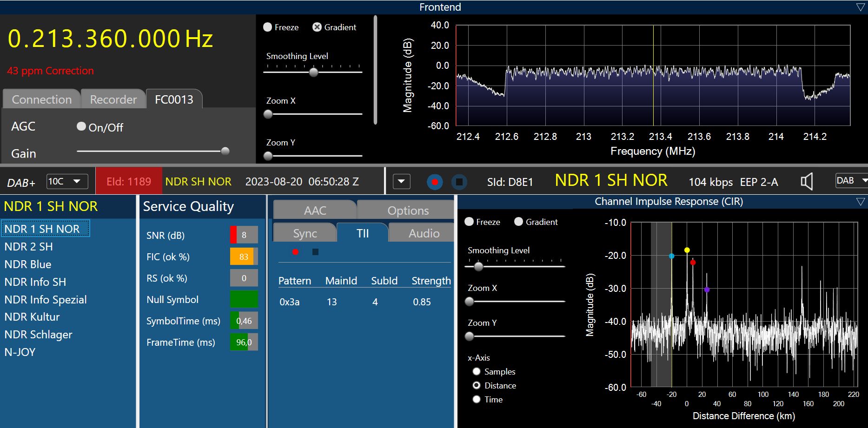
Task: Toggle the AGC On/Off switch
Action: coord(81,126)
